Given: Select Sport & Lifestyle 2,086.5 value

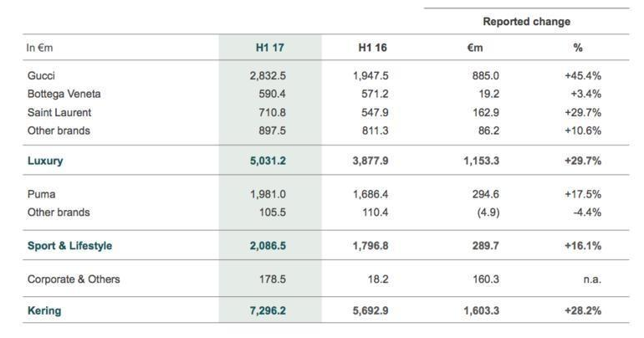Looking at the screenshot, I should pos(268,246).
